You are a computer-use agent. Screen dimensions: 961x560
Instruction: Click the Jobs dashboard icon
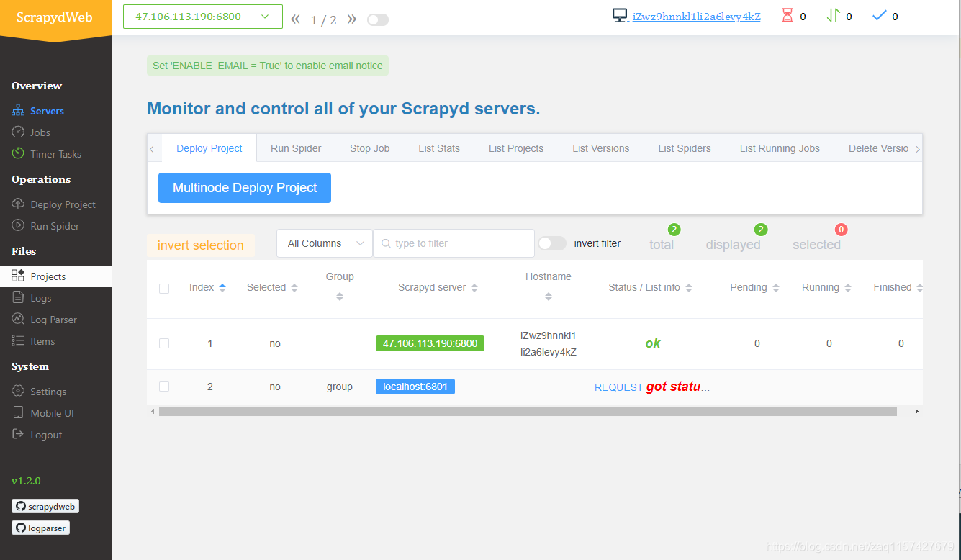click(x=18, y=132)
